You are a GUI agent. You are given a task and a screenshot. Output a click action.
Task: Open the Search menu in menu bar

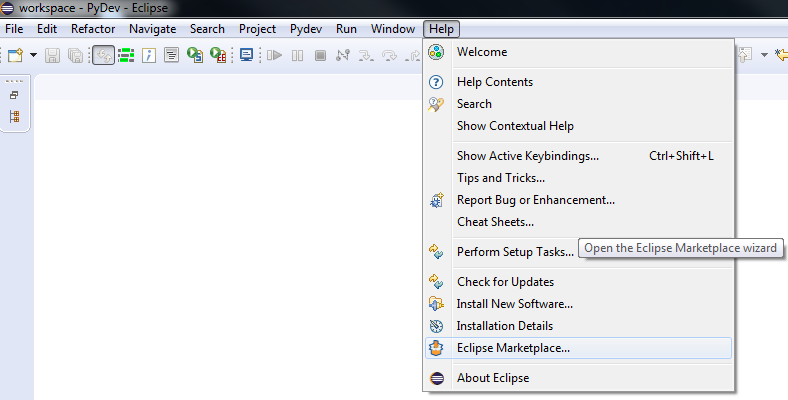coord(207,29)
